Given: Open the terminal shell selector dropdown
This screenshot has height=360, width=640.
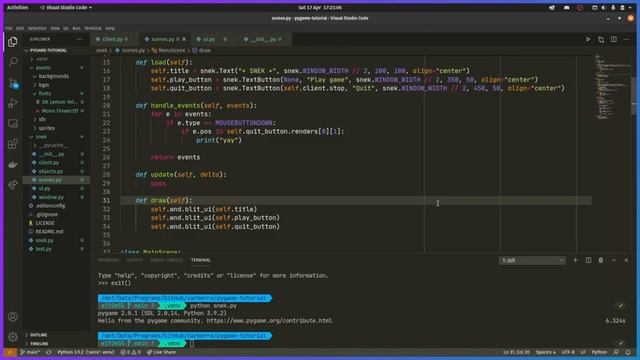Looking at the screenshot, I should (532, 260).
